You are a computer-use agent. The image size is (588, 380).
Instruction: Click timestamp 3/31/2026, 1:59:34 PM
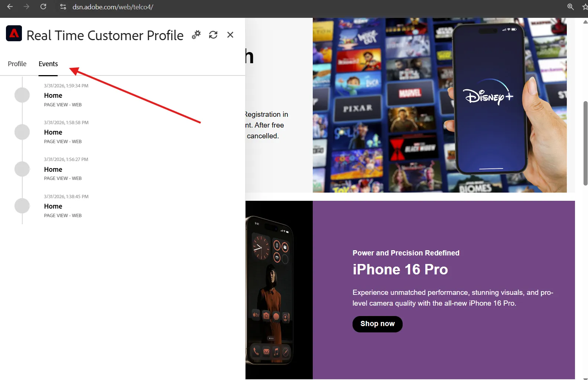[66, 86]
